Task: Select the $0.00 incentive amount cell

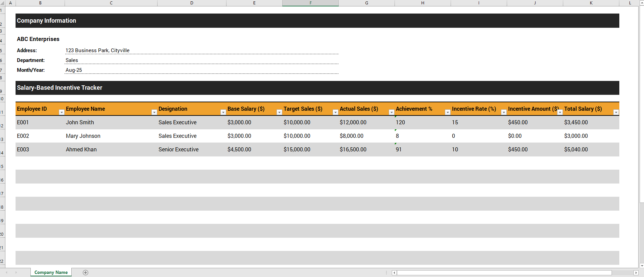Action: [x=535, y=136]
